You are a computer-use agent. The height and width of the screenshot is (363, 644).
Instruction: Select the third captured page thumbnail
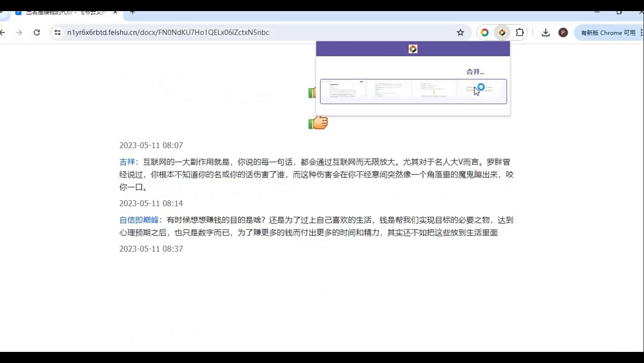pos(435,91)
